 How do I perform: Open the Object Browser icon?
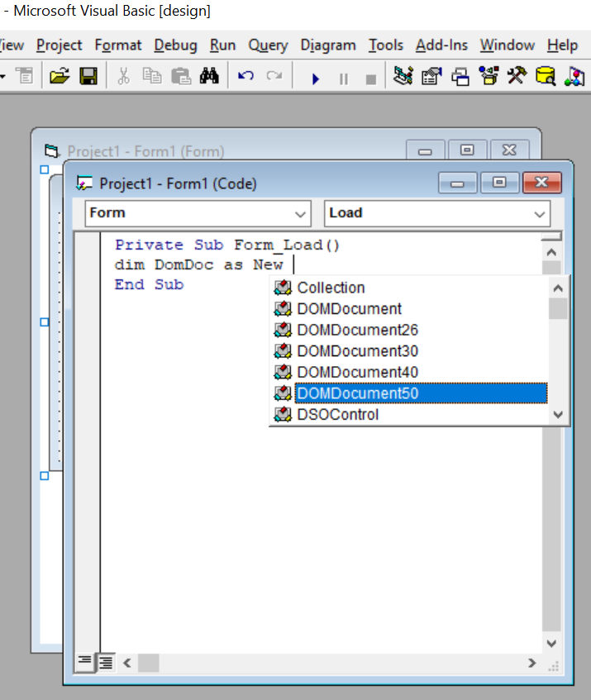[x=489, y=76]
